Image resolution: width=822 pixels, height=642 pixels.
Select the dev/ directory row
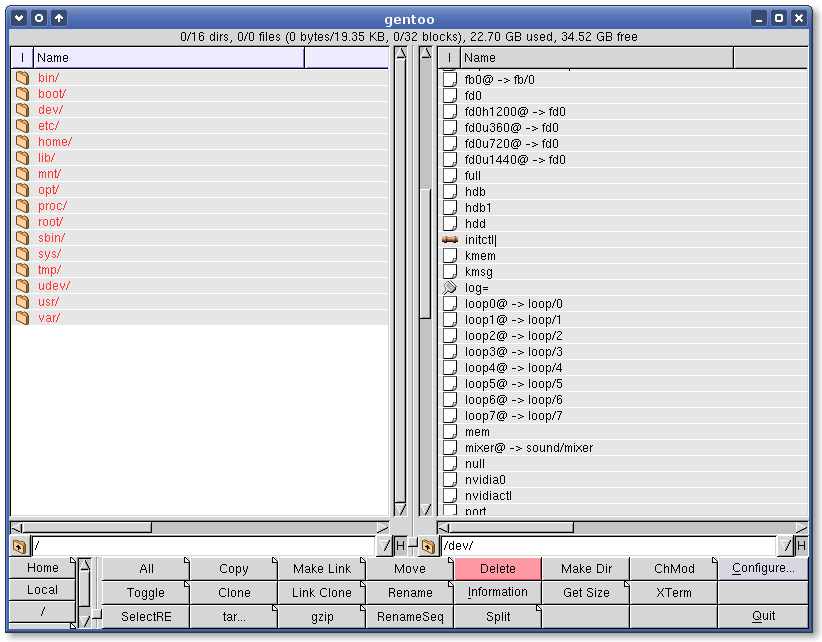pos(200,110)
